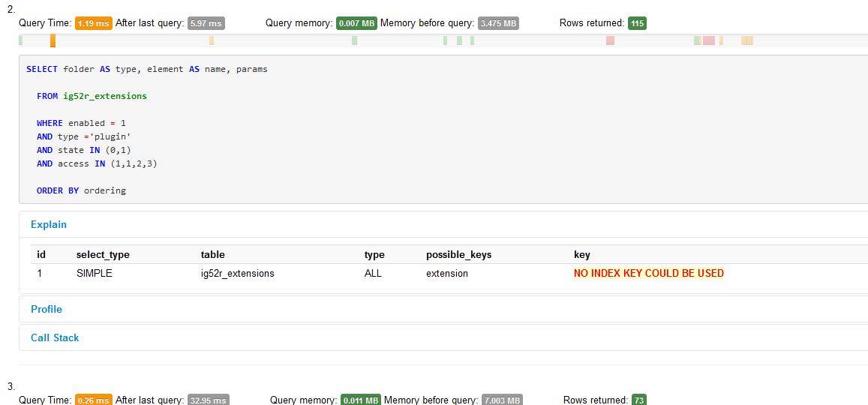Click the 'extension' possible_keys cell
The height and width of the screenshot is (405, 868).
click(x=446, y=273)
